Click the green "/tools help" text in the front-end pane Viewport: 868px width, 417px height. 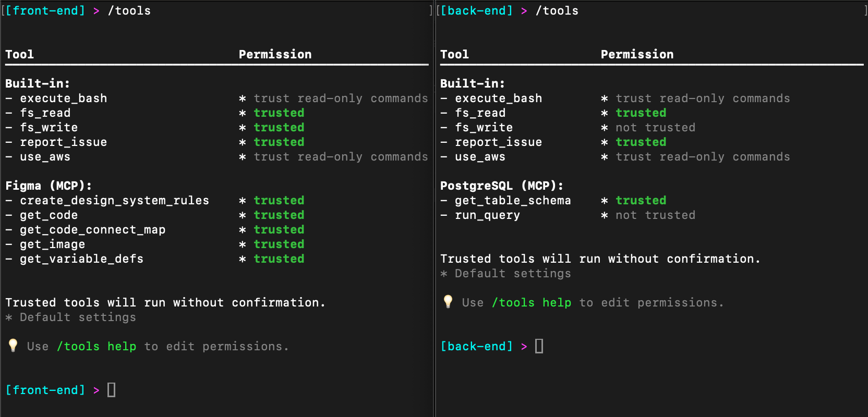96,347
